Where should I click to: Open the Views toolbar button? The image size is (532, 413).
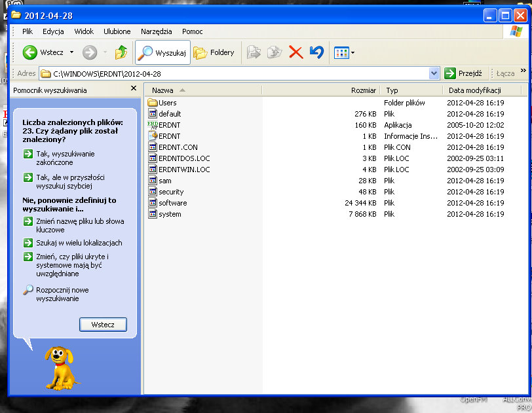[x=341, y=52]
